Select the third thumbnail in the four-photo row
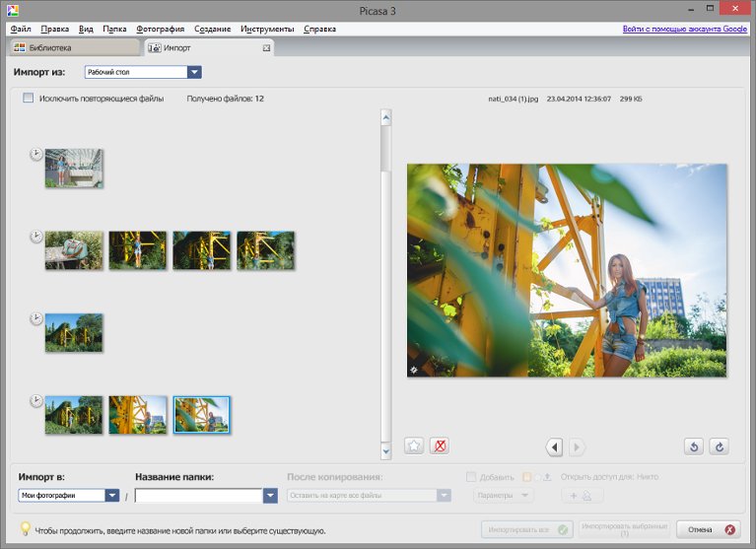This screenshot has width=756, height=549. (201, 250)
